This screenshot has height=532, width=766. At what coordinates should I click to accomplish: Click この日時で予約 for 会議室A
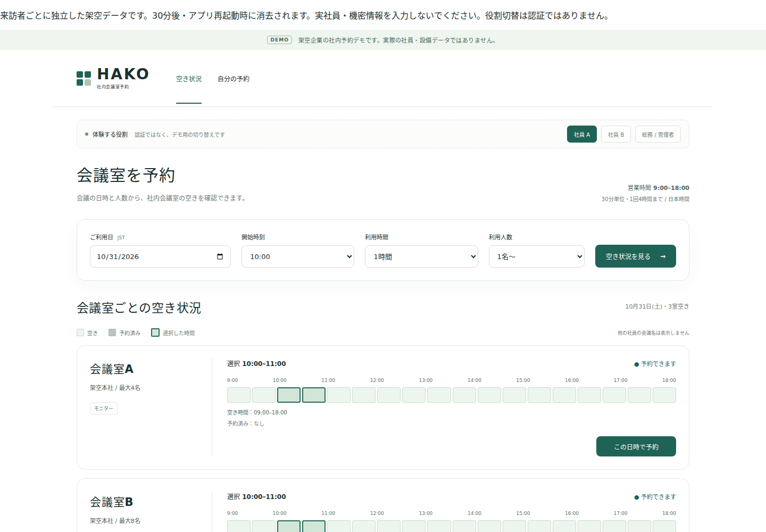click(636, 446)
